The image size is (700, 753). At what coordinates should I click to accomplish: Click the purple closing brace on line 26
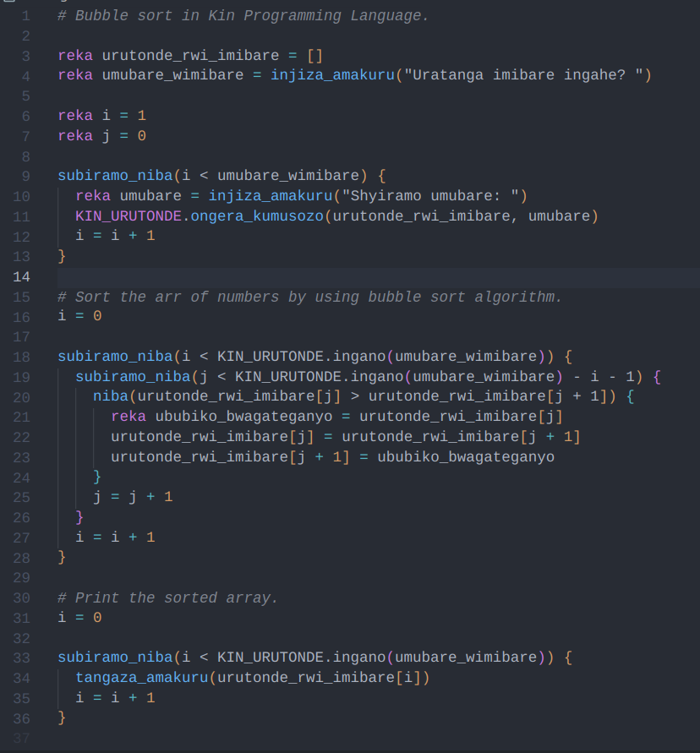point(79,517)
